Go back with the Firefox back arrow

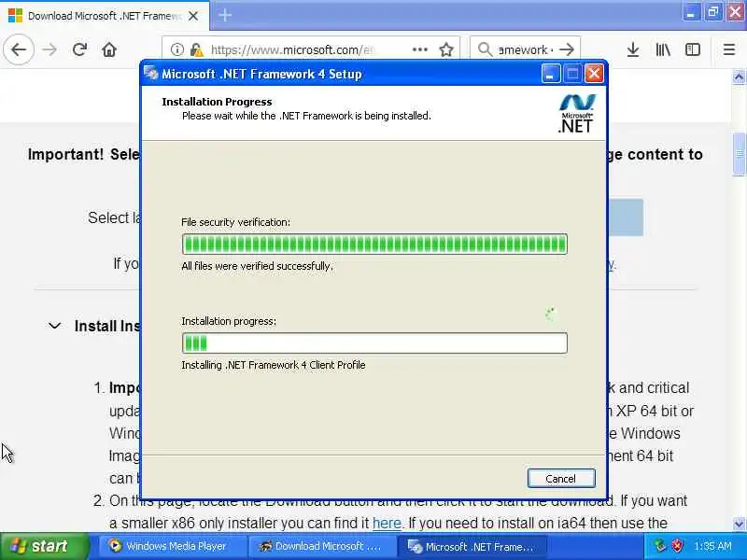click(19, 49)
